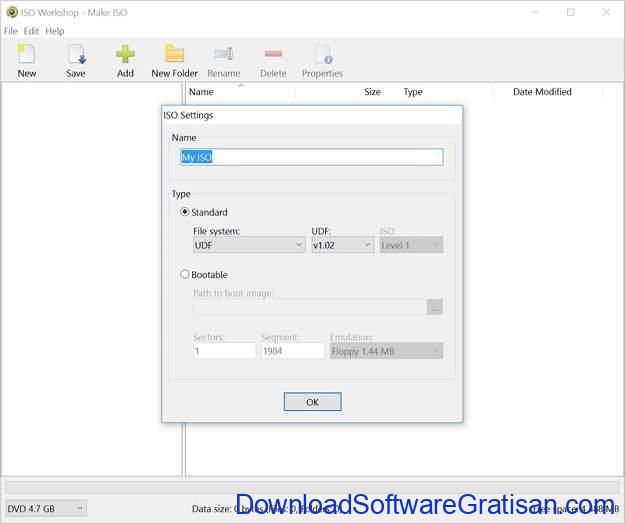This screenshot has width=625, height=524.
Task: Minimize the ISO Workshop window
Action: click(x=535, y=12)
